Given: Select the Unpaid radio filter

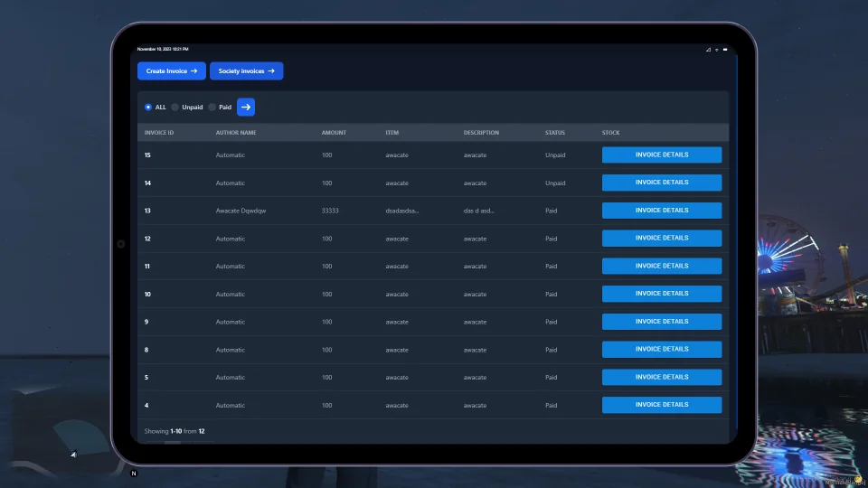Looking at the screenshot, I should pos(175,107).
